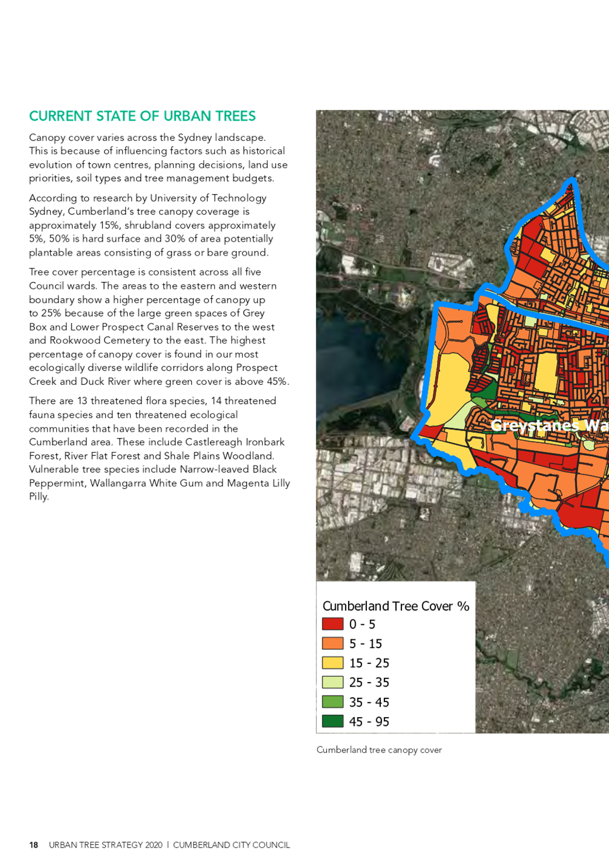The image size is (609, 868).
Task: Click the page number '18' in footer
Action: click(x=34, y=845)
